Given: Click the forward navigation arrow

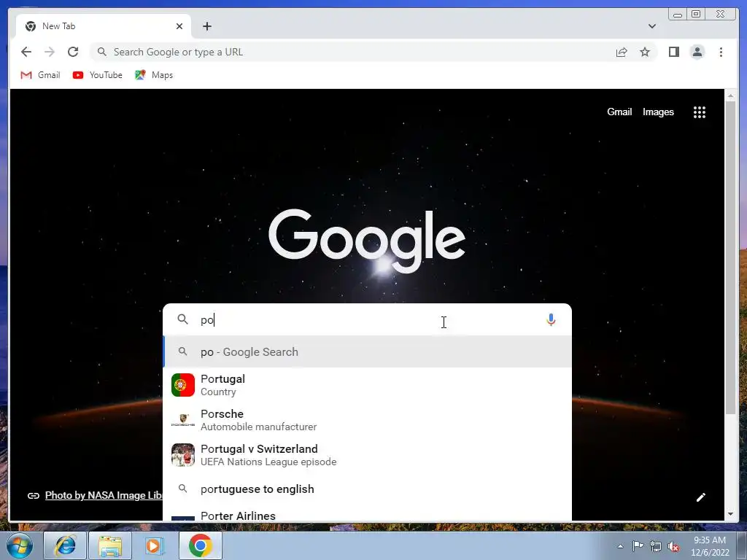Looking at the screenshot, I should click(50, 52).
